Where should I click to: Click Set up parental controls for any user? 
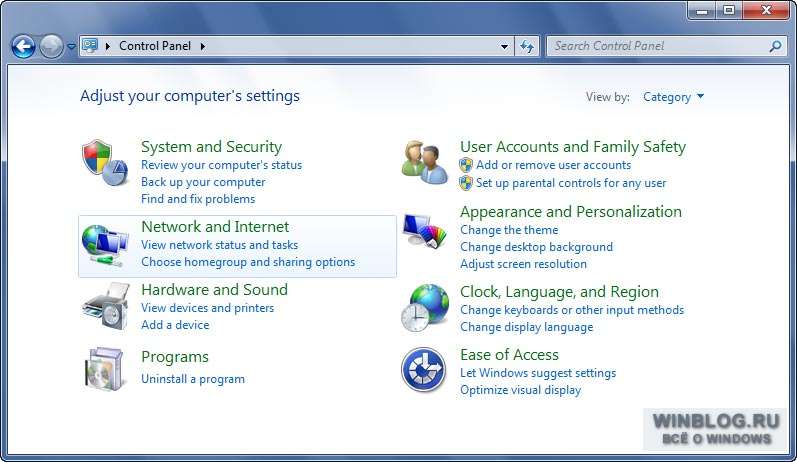(571, 183)
